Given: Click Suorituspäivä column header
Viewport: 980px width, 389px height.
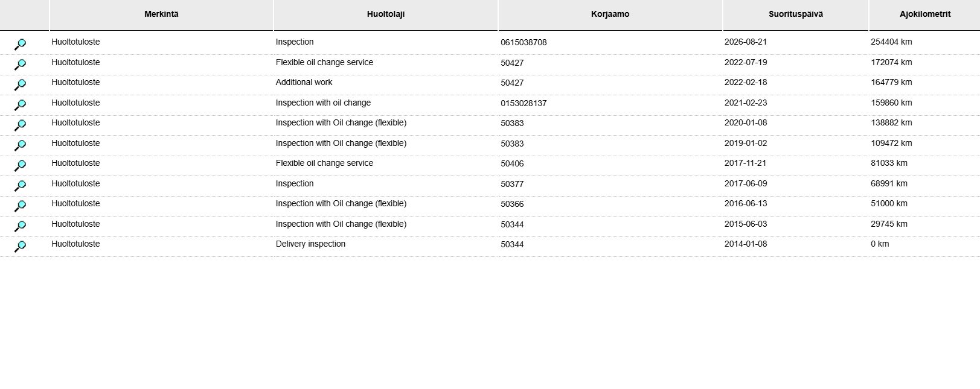Looking at the screenshot, I should point(796,14).
